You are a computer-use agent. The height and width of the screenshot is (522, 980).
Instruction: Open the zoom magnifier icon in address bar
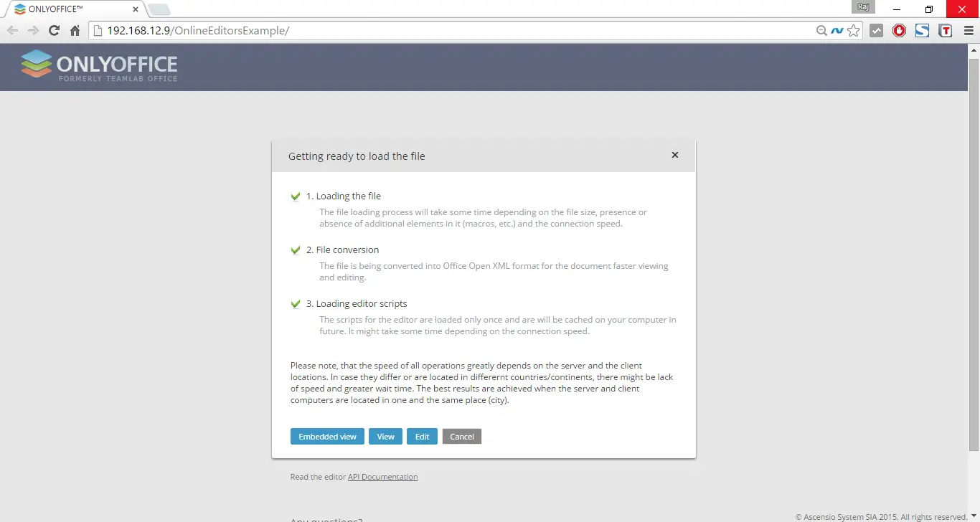pos(821,31)
